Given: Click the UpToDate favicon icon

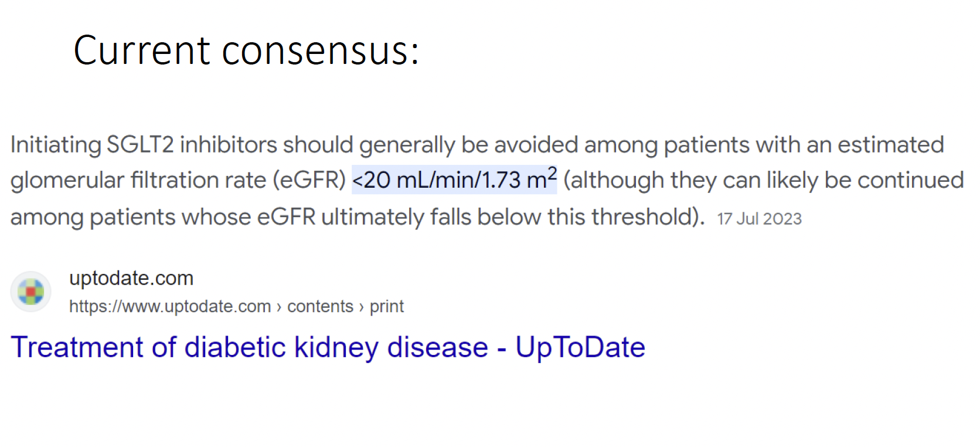Looking at the screenshot, I should coord(30,292).
